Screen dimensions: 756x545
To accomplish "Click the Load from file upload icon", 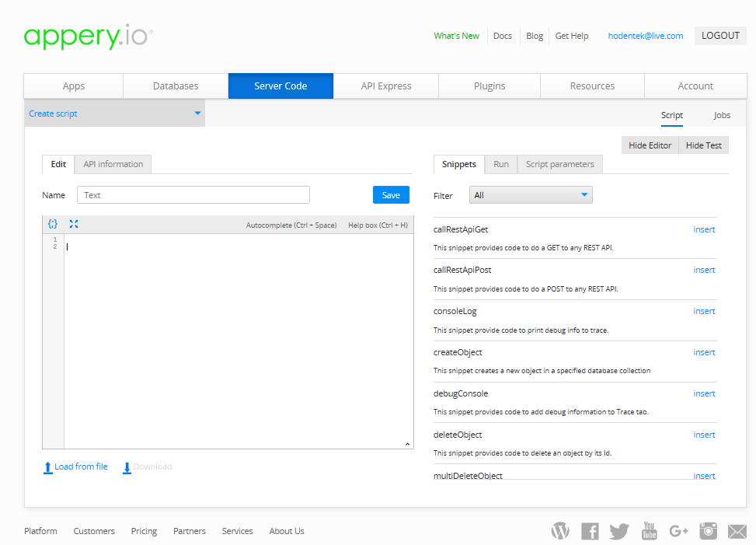I will pyautogui.click(x=47, y=466).
